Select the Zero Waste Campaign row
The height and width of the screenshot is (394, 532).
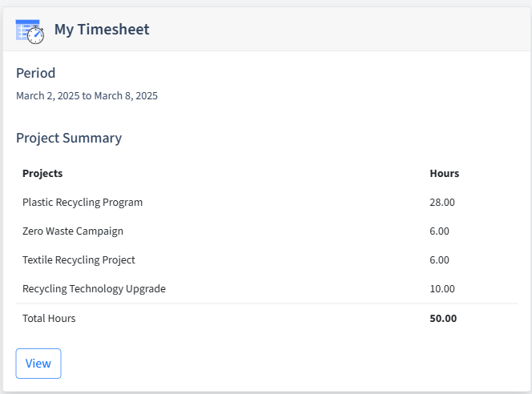point(267,231)
